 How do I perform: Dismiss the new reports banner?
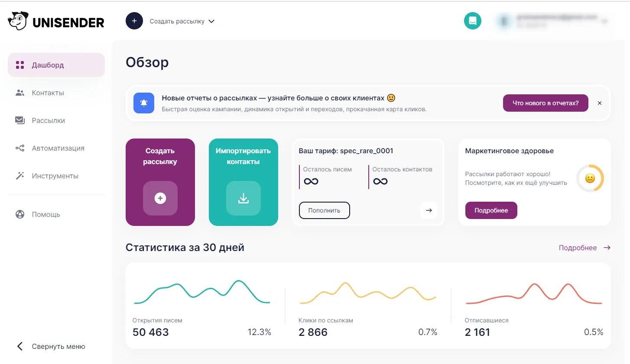coord(600,103)
